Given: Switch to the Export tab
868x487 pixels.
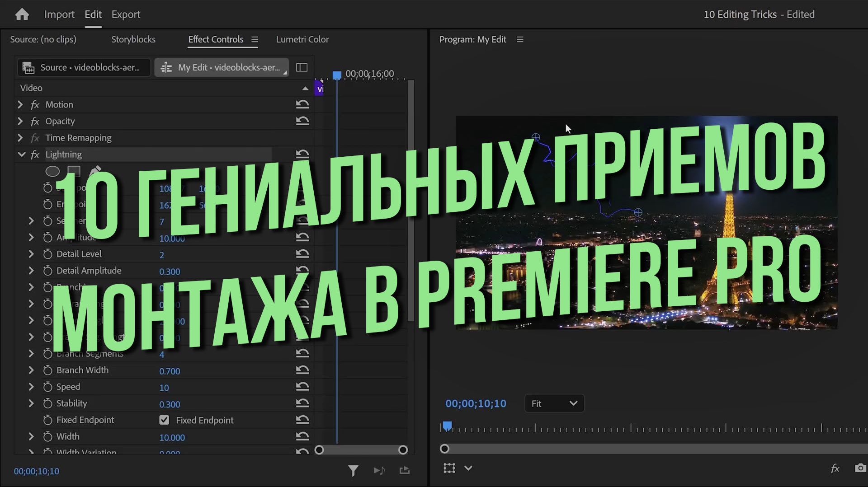Looking at the screenshot, I should click(126, 14).
